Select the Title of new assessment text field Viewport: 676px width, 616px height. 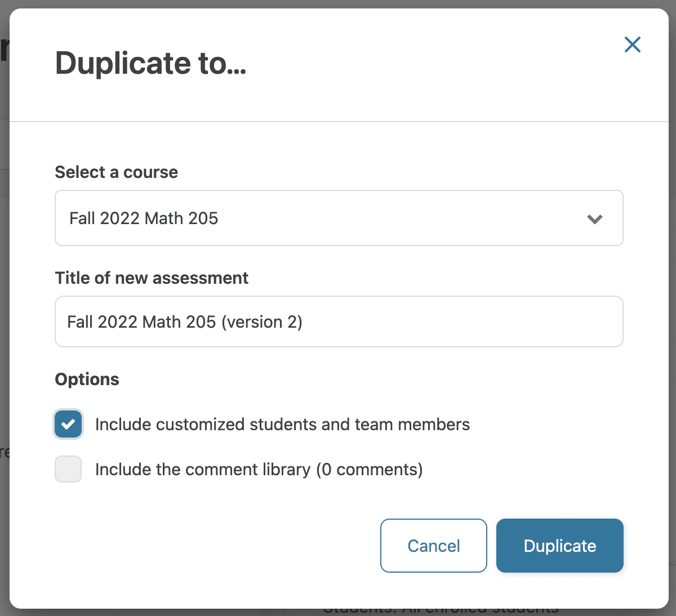coord(338,322)
